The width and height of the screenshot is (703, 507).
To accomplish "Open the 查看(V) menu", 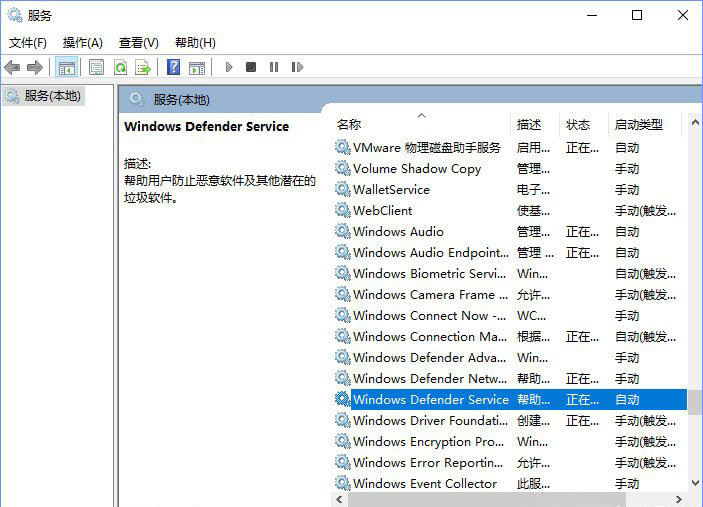I will pyautogui.click(x=138, y=42).
